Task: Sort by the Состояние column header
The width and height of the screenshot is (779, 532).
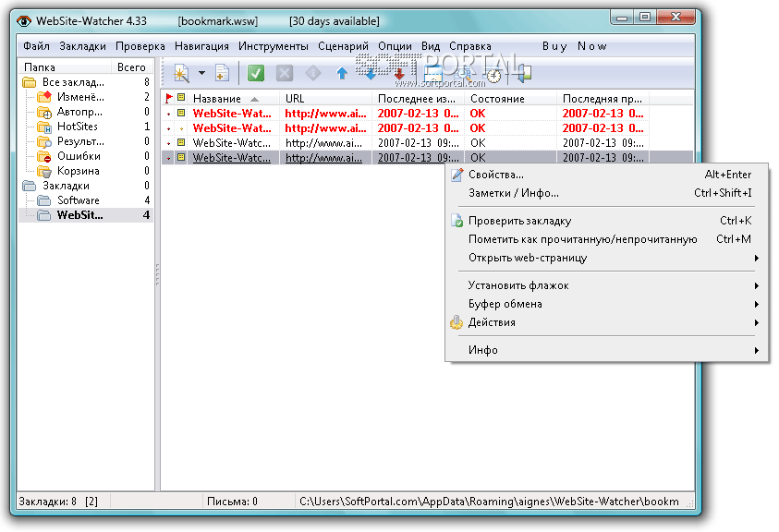Action: click(510, 98)
